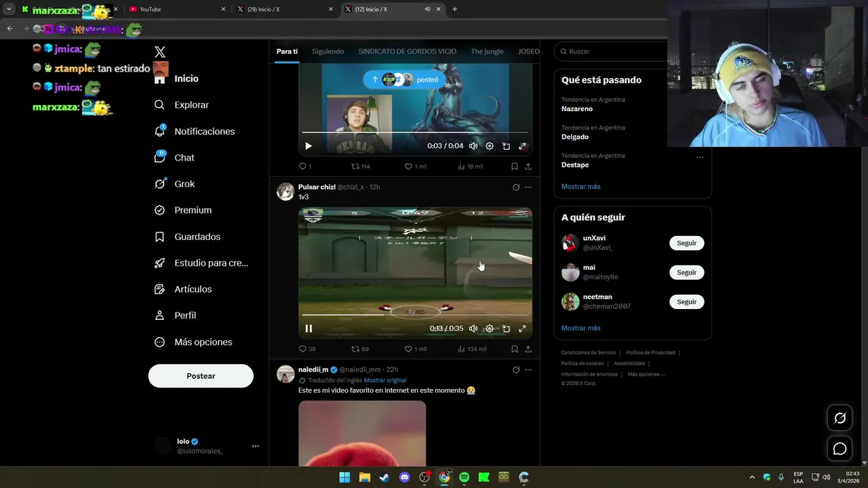Image resolution: width=868 pixels, height=488 pixels.
Task: Open Grok from the sidebar
Action: pos(175,184)
